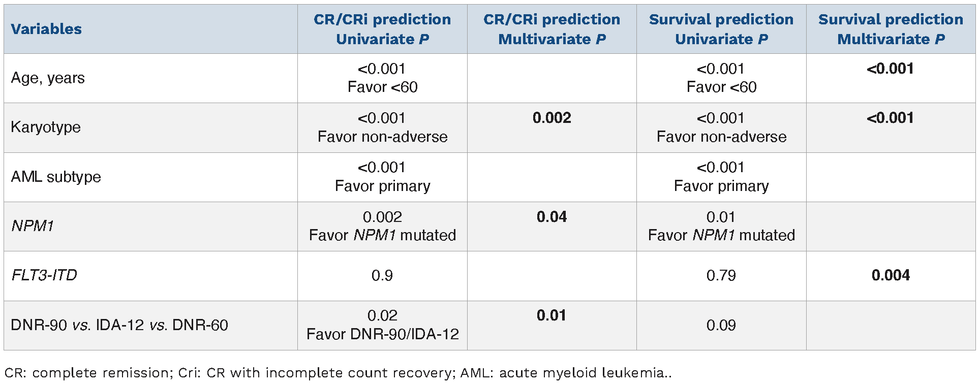Select the CR/CRi prediction Univariate P header
Image resolution: width=980 pixels, height=386 pixels.
coord(382,29)
